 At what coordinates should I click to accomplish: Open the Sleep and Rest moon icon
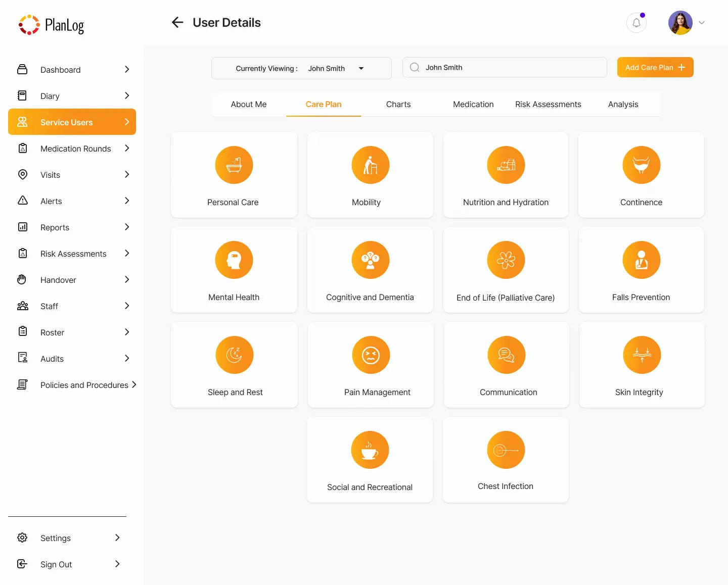pyautogui.click(x=234, y=355)
